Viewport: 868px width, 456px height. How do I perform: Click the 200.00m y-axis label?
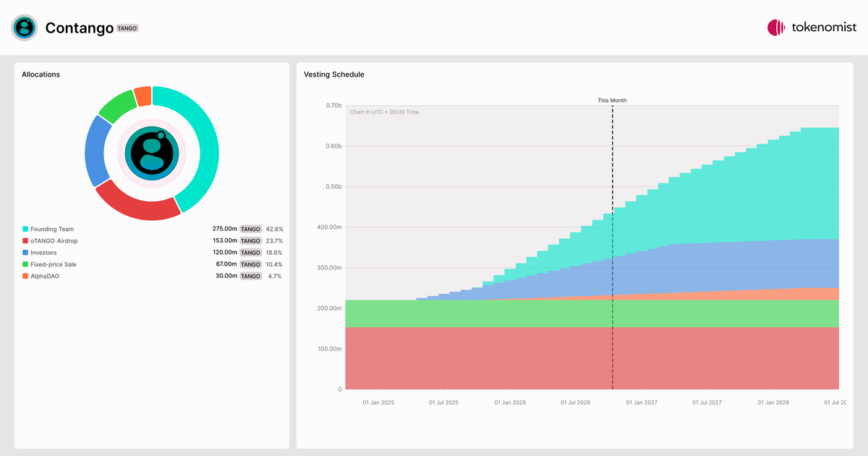click(329, 308)
